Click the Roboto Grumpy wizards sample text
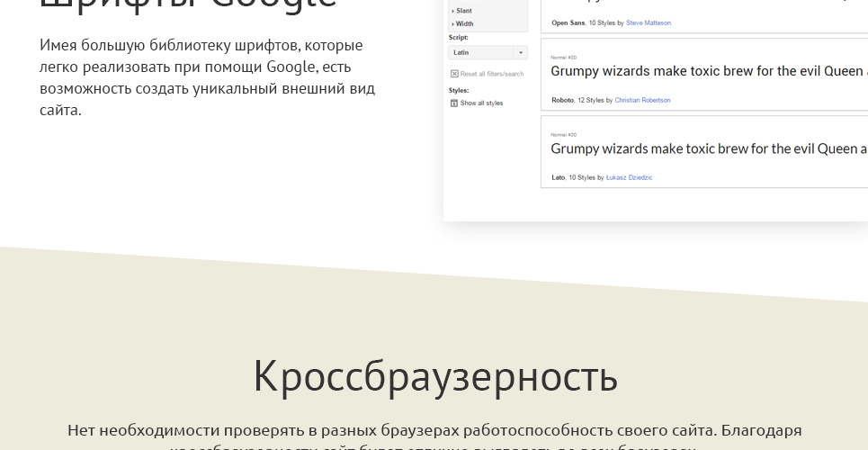This screenshot has height=450, width=868. (709, 71)
